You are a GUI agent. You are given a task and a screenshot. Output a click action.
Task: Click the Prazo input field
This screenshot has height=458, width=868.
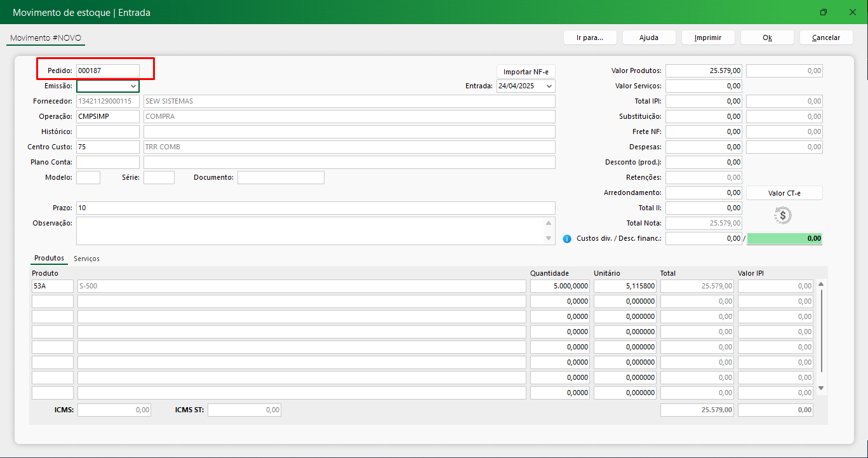pos(315,208)
